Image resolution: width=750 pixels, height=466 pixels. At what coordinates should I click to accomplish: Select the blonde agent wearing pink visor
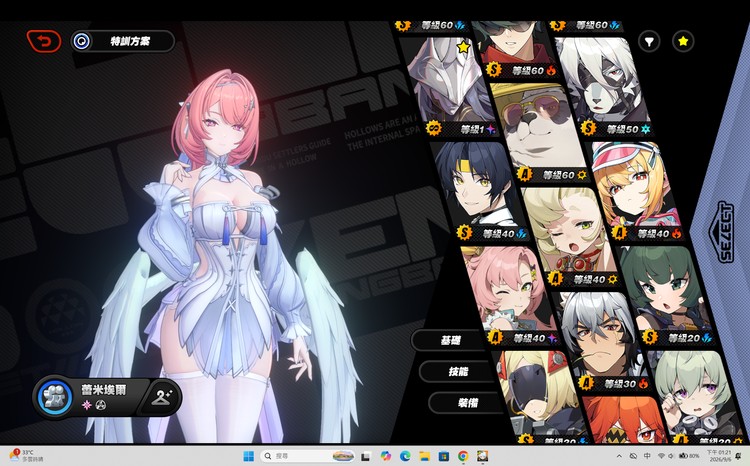pyautogui.click(x=634, y=189)
